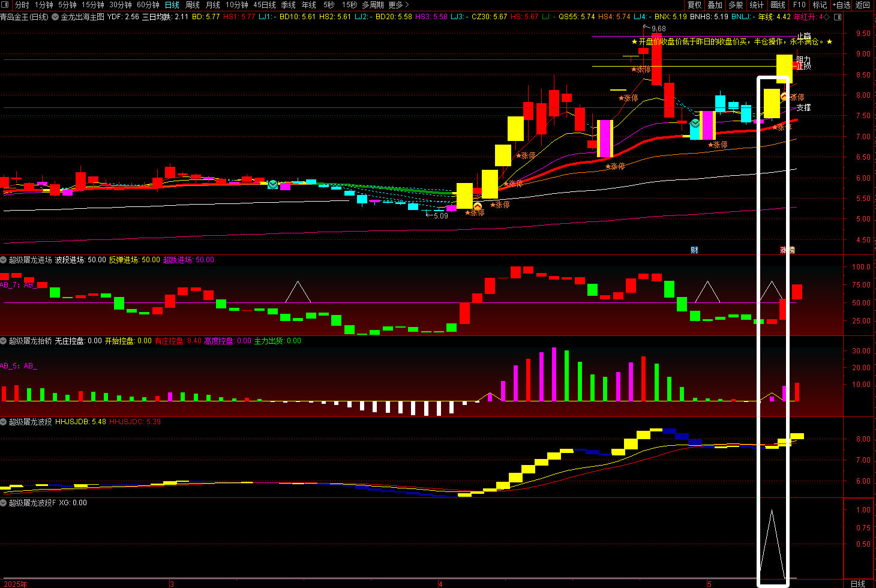
Task: Toggle the panel layout icon at top-left
Action: pyautogui.click(x=5, y=5)
